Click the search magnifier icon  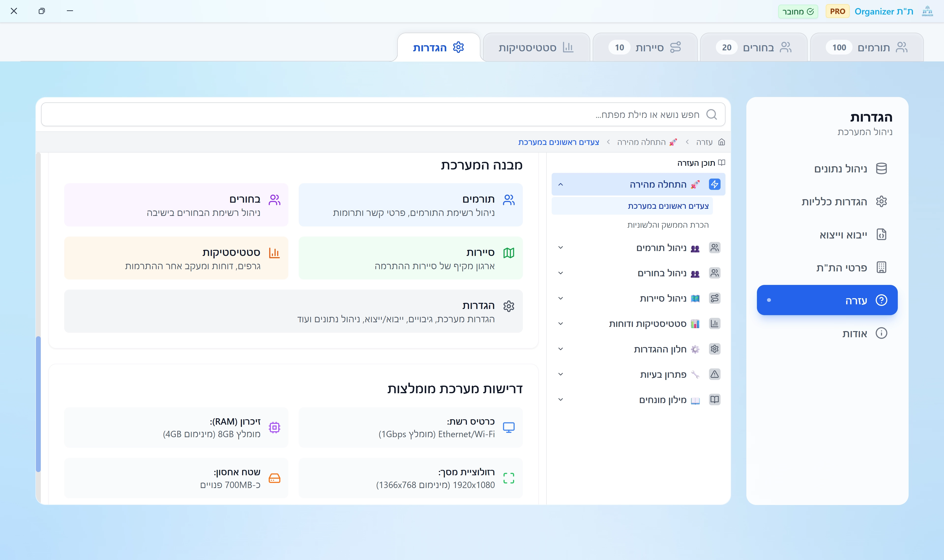tap(711, 114)
